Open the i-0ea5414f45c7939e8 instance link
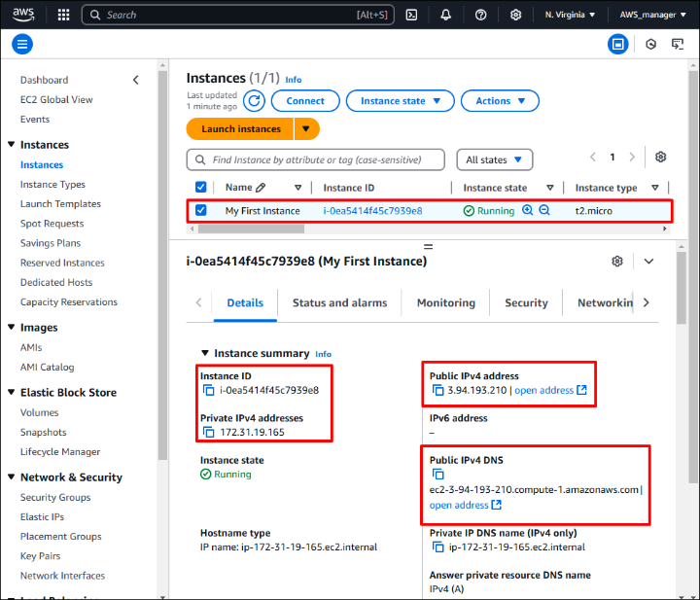Viewport: 700px width, 600px height. coord(372,211)
